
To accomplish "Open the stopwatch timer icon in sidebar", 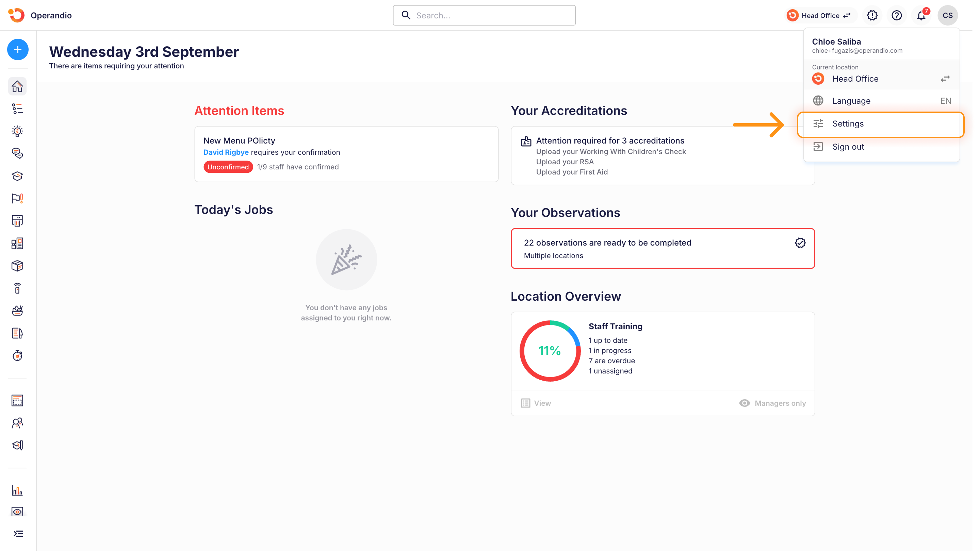I will coord(17,355).
